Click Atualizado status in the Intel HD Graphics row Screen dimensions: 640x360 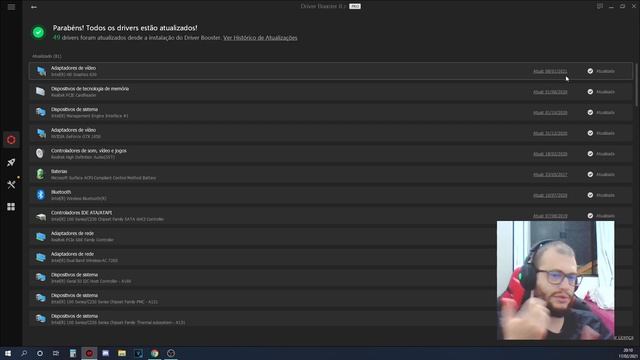pyautogui.click(x=601, y=71)
